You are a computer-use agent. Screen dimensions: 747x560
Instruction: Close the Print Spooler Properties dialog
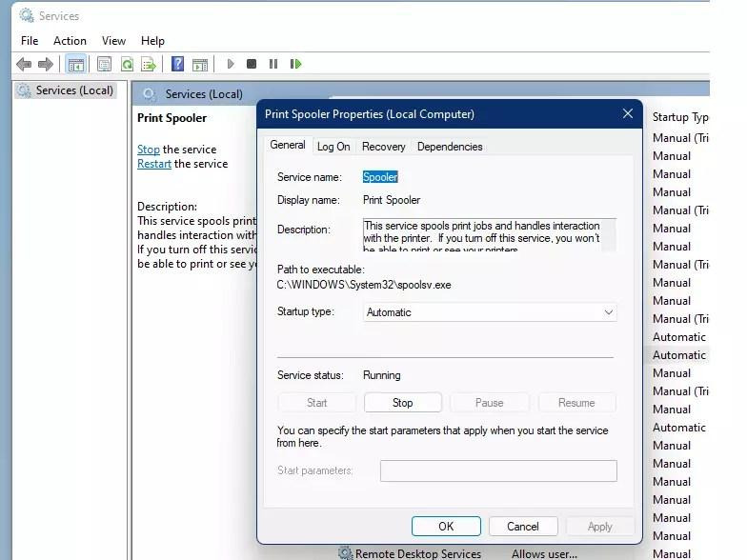point(627,114)
